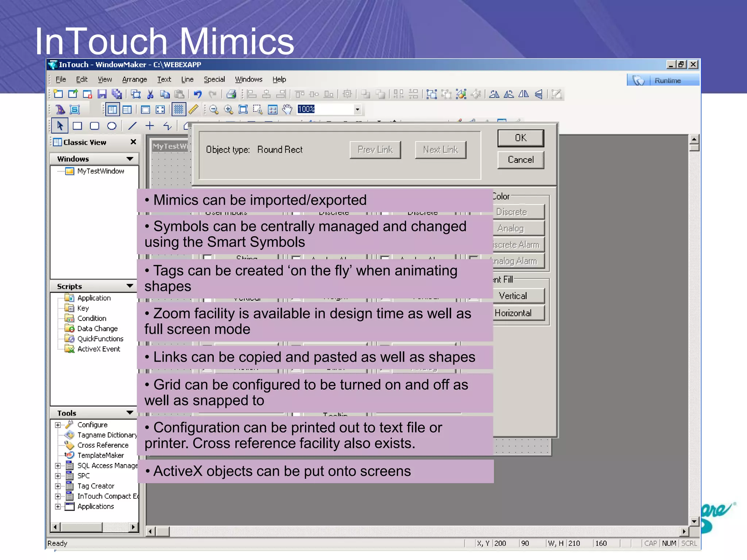Select the Ellipse drawing tool
Screen dimensions: 747x560
(112, 126)
